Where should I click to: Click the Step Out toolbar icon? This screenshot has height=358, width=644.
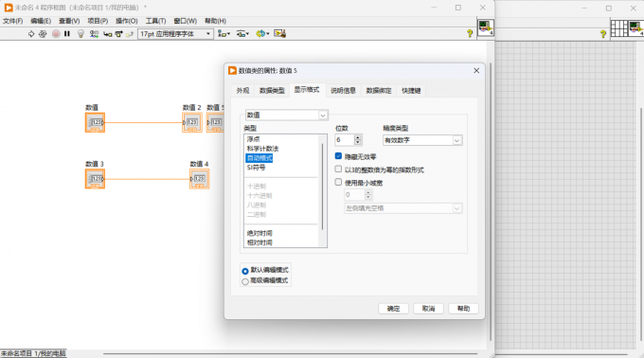click(x=130, y=34)
